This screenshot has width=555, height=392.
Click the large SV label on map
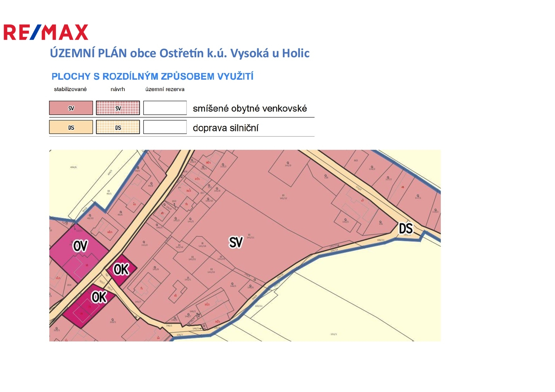tap(236, 242)
